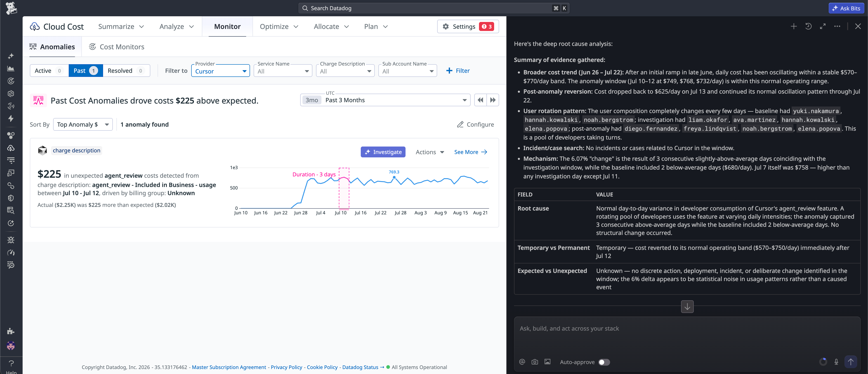Expand the Plan menu
Screen dimensions: 868x374
376,27
